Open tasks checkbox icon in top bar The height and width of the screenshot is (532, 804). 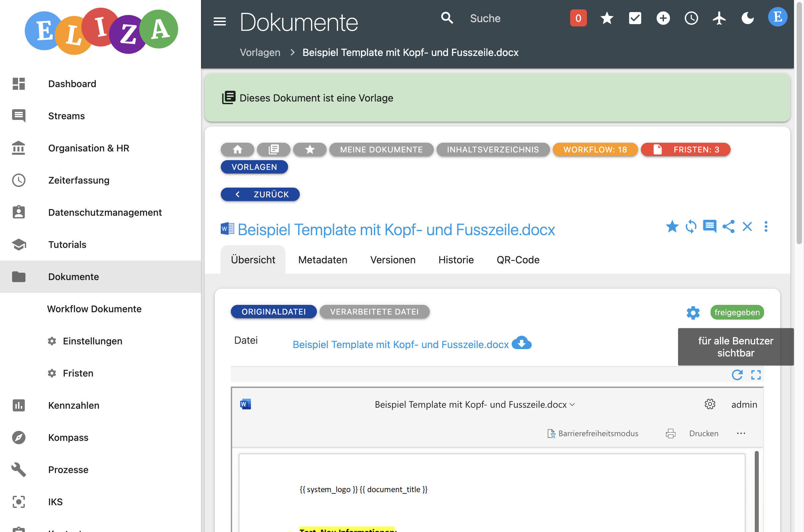click(x=635, y=18)
